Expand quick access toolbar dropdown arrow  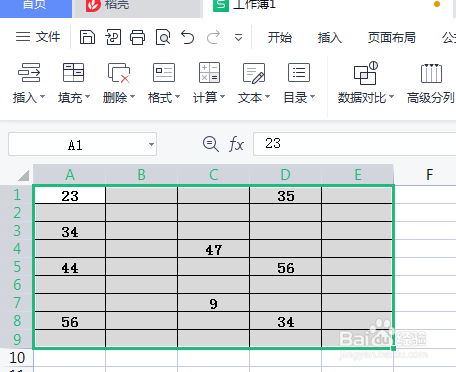(x=238, y=37)
